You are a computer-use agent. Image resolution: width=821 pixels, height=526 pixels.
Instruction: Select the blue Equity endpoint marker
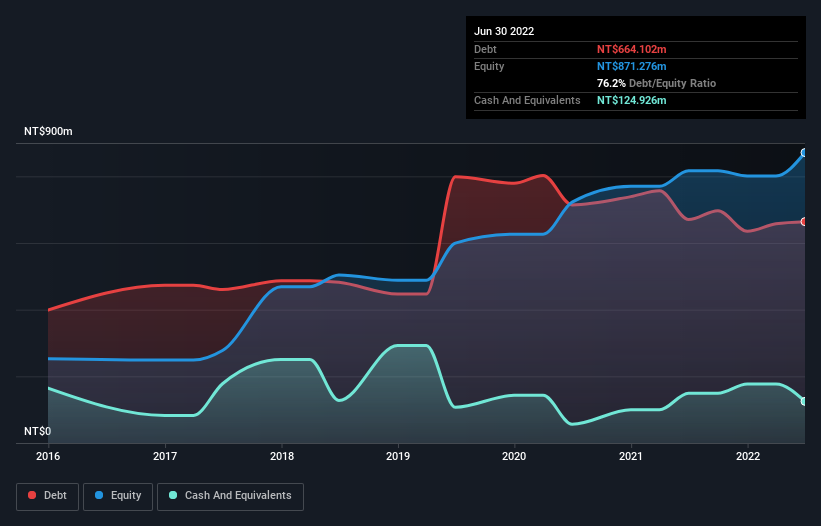[x=804, y=153]
